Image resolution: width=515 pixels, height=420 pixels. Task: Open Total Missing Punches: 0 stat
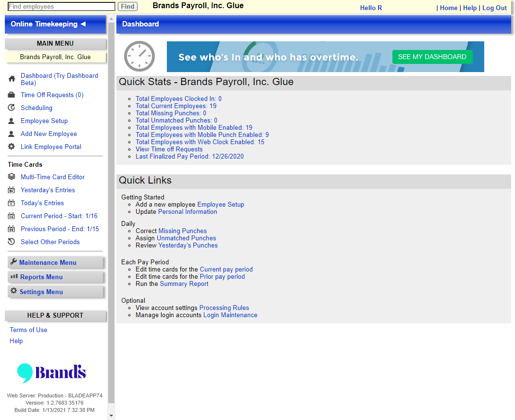point(171,113)
